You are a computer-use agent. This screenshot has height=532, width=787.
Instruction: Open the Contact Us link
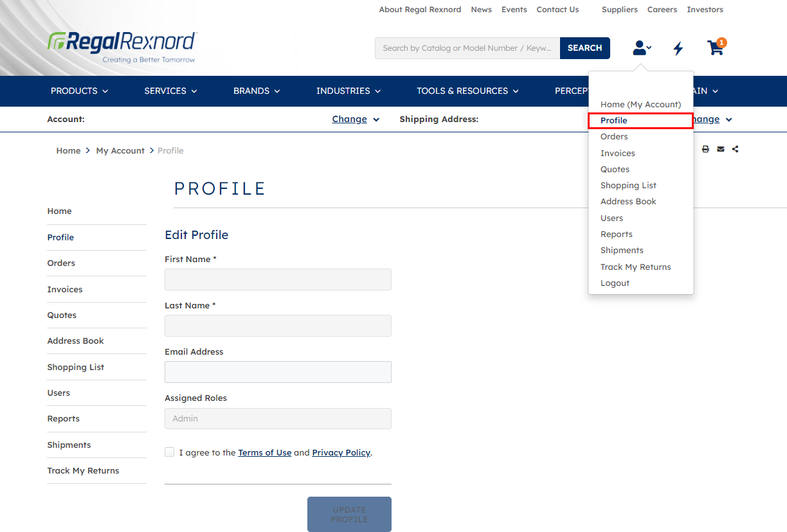coord(557,10)
